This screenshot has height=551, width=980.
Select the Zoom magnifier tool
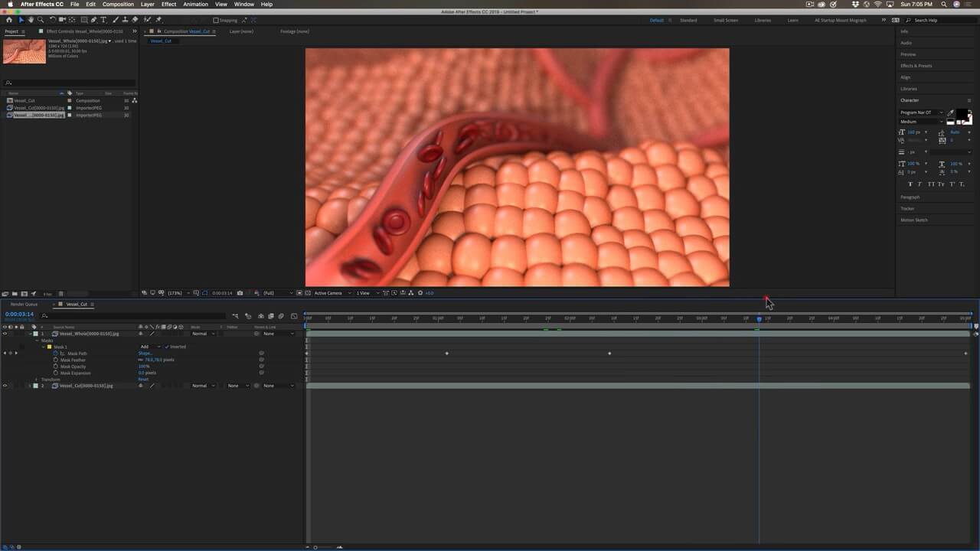coord(41,20)
